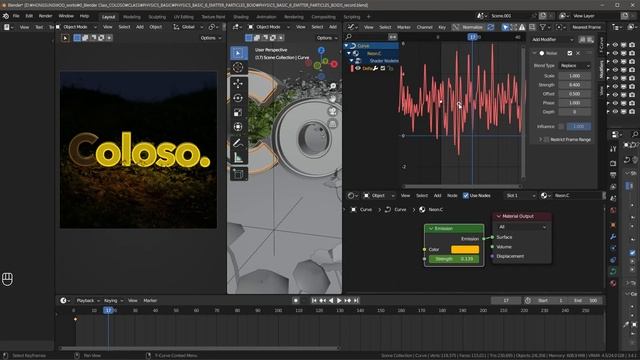The image size is (640, 360).
Task: Click the blue Z axis on navigation gizmo
Action: tap(321, 50)
